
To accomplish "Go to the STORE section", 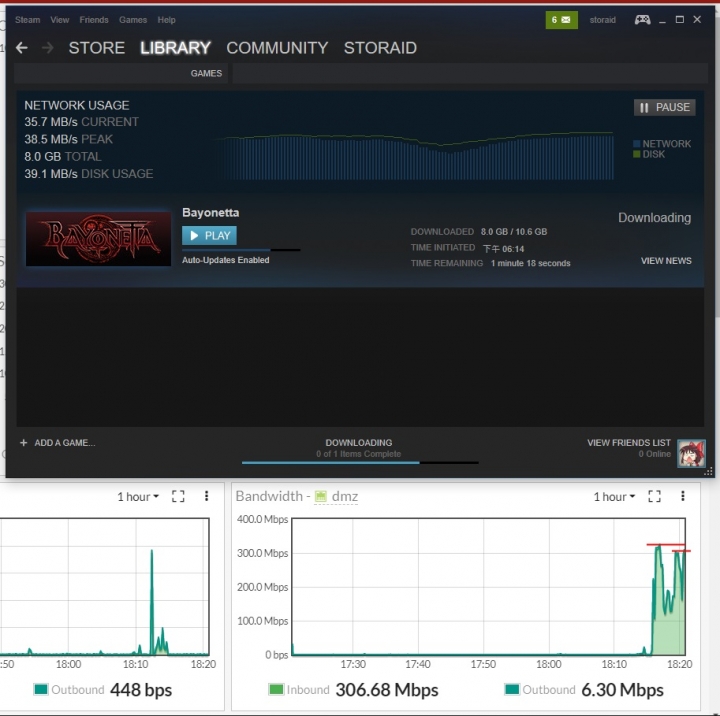I will click(96, 48).
